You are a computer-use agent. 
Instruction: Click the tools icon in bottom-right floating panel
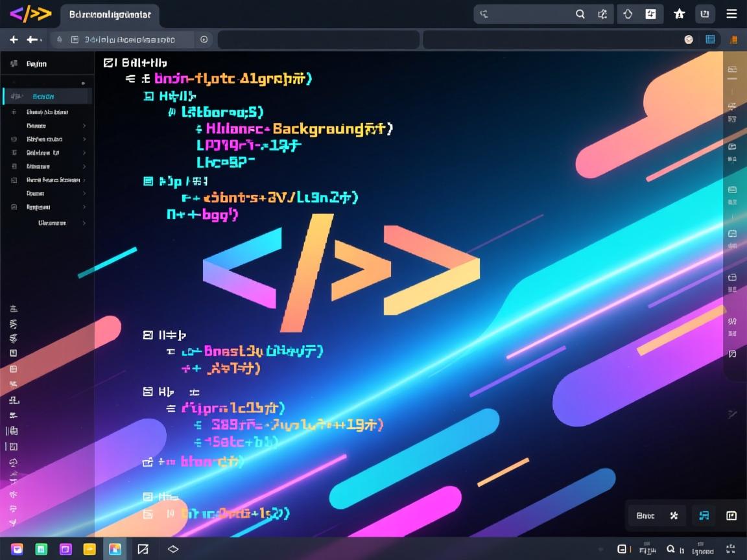[674, 516]
